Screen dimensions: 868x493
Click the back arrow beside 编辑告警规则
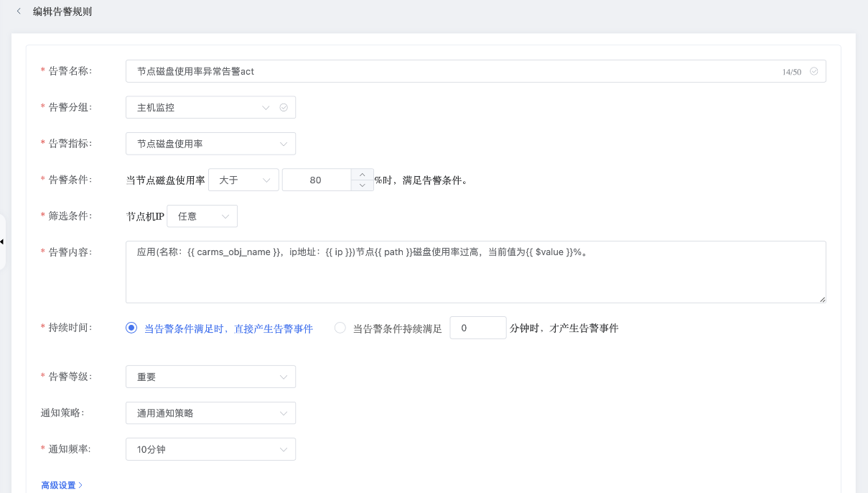(x=19, y=11)
